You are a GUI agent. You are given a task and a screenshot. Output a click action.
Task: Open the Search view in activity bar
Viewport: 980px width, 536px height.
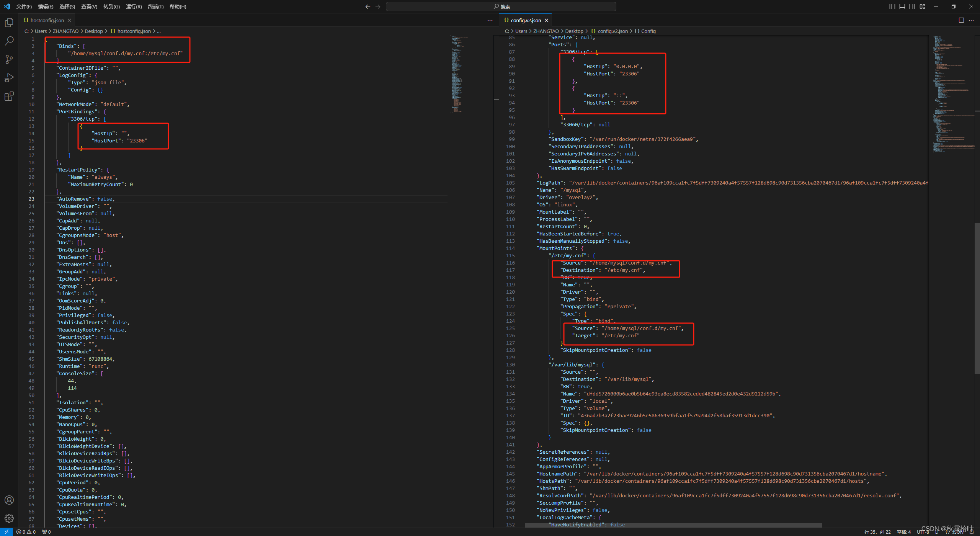click(9, 41)
